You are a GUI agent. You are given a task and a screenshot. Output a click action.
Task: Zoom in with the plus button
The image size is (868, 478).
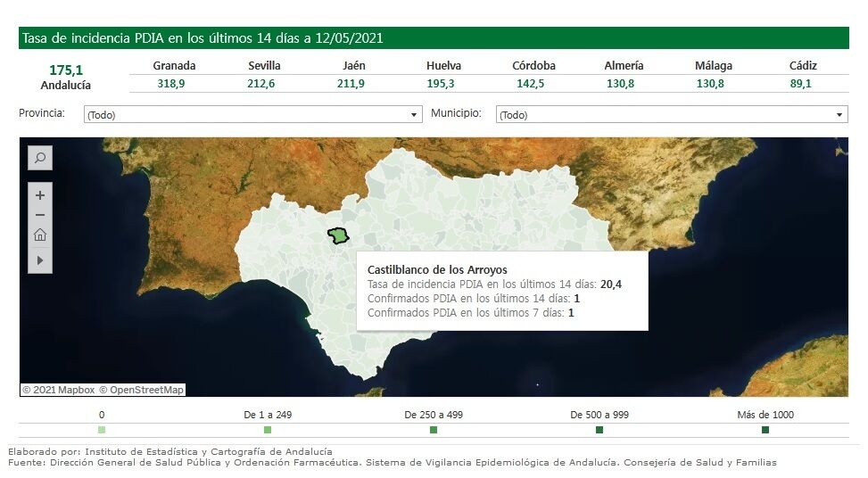tap(40, 195)
